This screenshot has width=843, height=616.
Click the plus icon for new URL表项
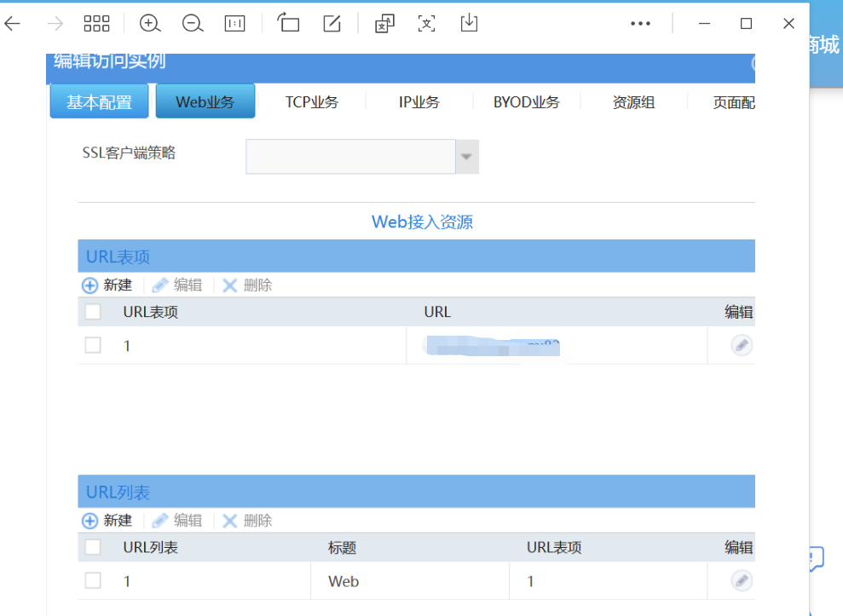(x=89, y=285)
